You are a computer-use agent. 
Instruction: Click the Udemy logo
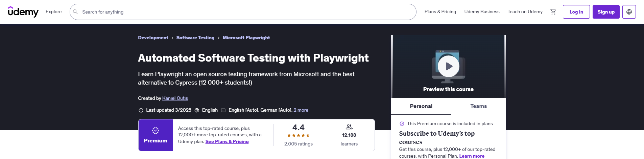click(x=23, y=12)
